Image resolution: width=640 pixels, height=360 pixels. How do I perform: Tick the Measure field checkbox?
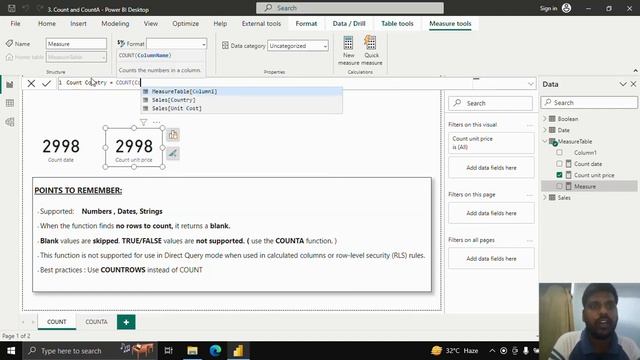tap(559, 186)
